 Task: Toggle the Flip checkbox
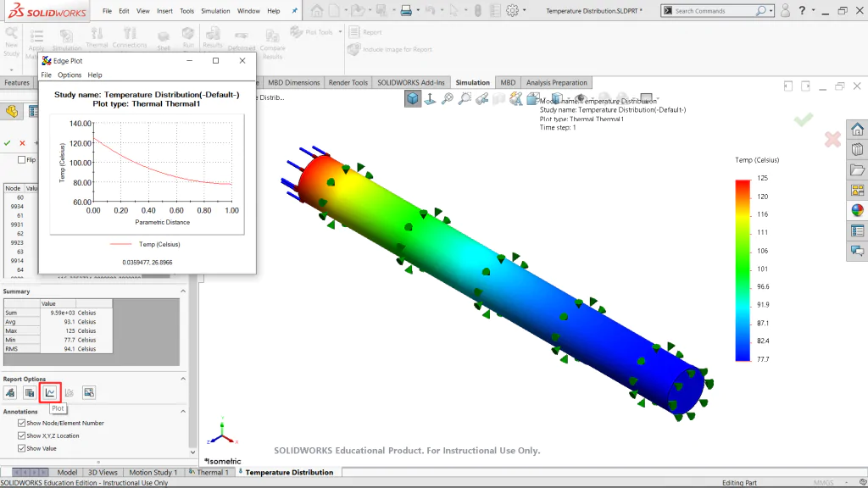(21, 160)
